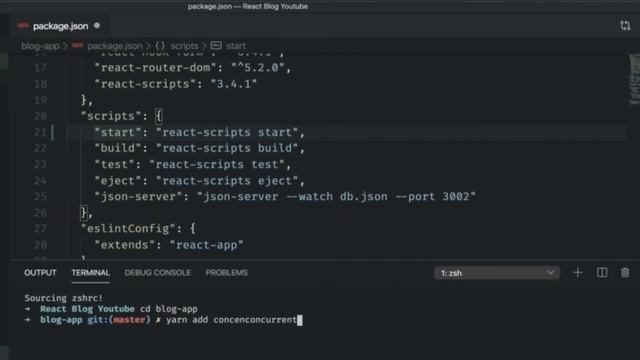Click the braces icon beside scripts breadcrumb
Viewport: 640px width, 360px height.
[x=160, y=46]
